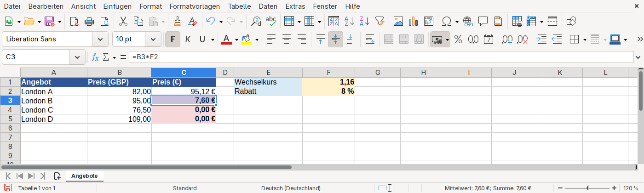Add a decimal place
644x193 pixels.
pyautogui.click(x=507, y=40)
